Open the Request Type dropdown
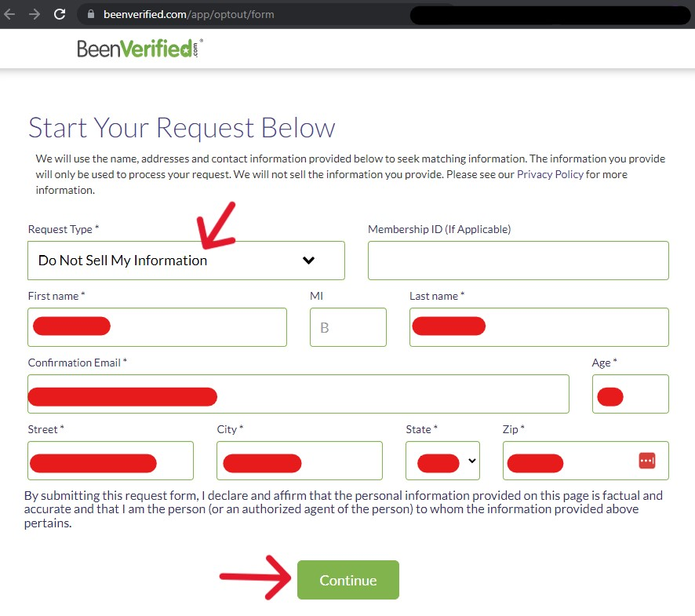The width and height of the screenshot is (695, 616). pyautogui.click(x=186, y=261)
